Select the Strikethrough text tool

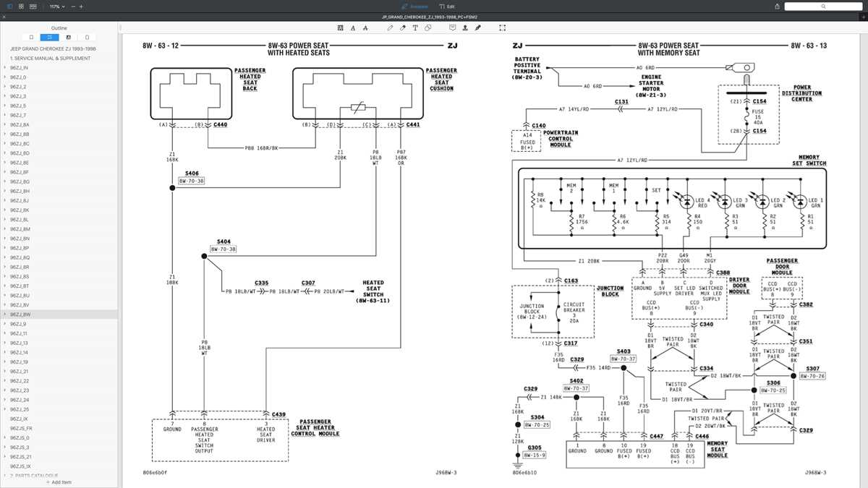pos(365,27)
